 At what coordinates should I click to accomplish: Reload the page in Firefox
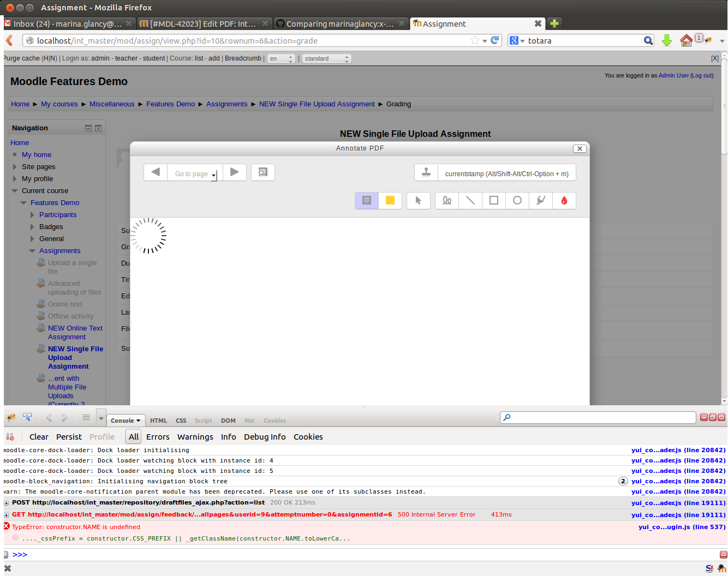tap(495, 40)
